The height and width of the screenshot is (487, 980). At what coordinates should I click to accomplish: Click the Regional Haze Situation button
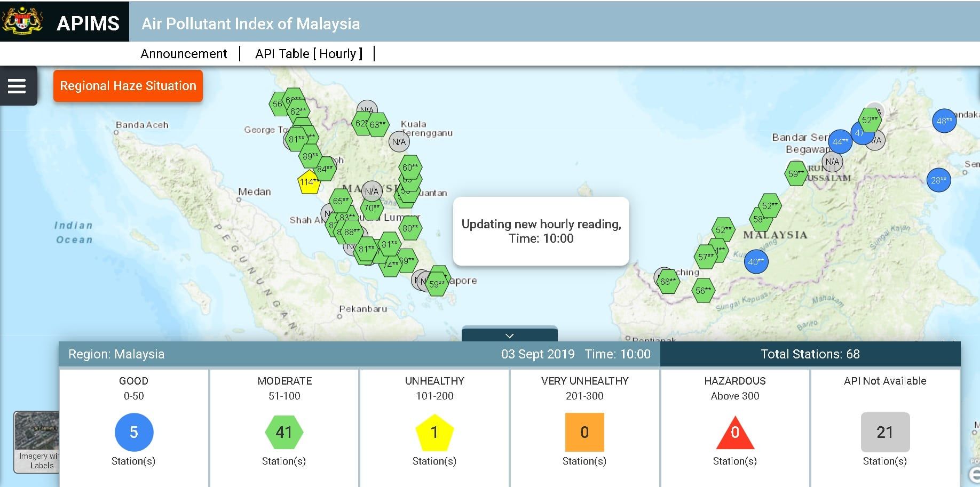[128, 86]
